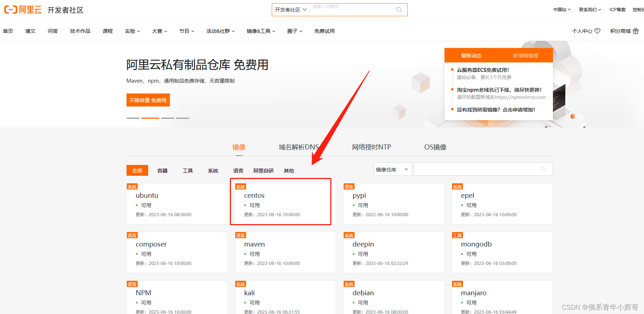Open the 免费试用 nav item
The width and height of the screenshot is (644, 314).
324,31
